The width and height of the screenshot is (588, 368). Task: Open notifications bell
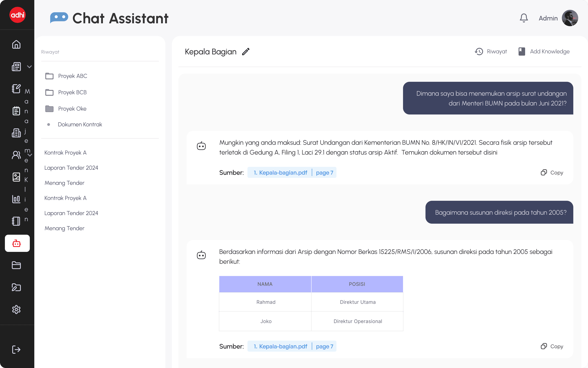pos(524,18)
